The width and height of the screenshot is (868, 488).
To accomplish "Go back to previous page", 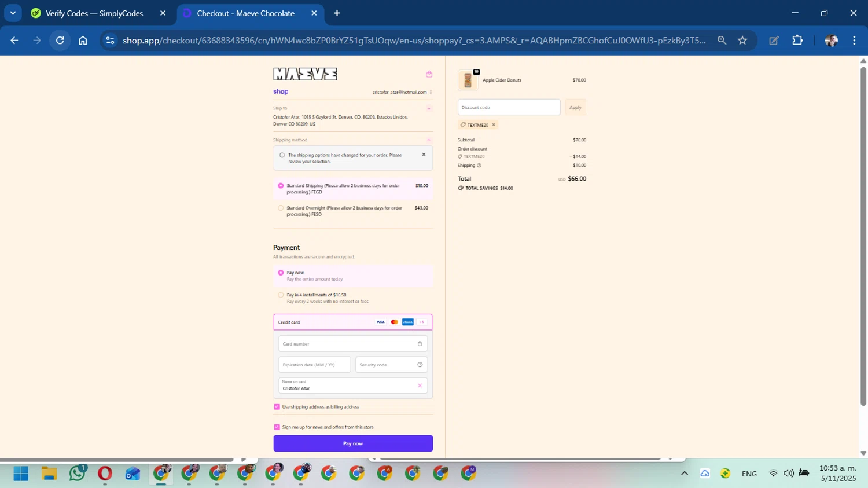I will click(x=14, y=41).
